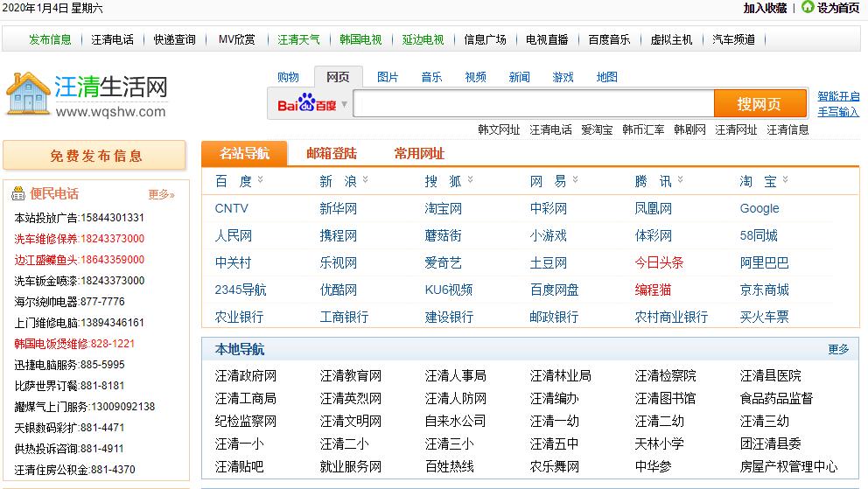Open the CNTV site link
This screenshot has height=489, width=868.
(x=231, y=208)
